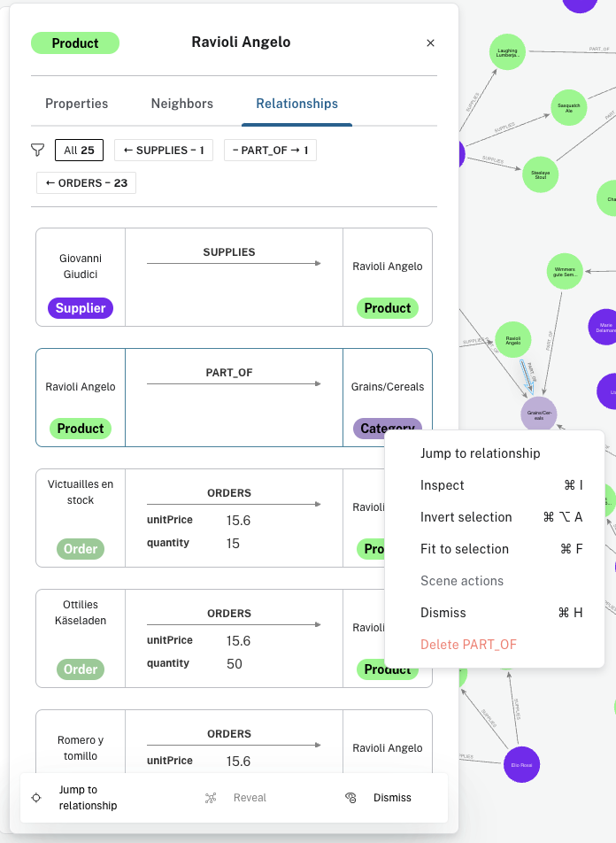Click the Dismiss icon in bottom bar

point(350,798)
